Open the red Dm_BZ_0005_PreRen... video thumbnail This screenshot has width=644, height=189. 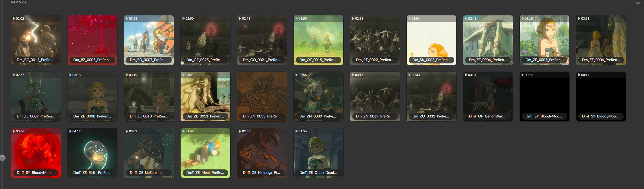[92, 40]
